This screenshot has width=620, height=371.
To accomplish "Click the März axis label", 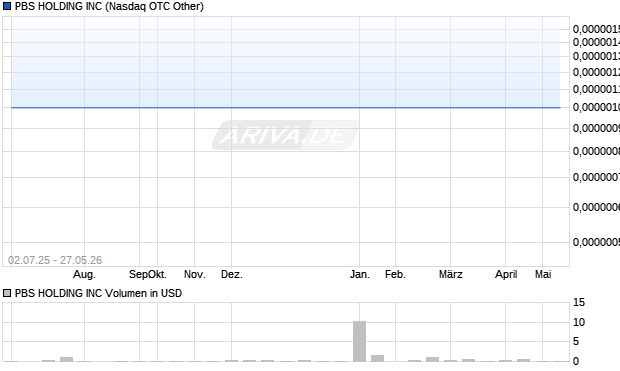I will click(x=450, y=274).
